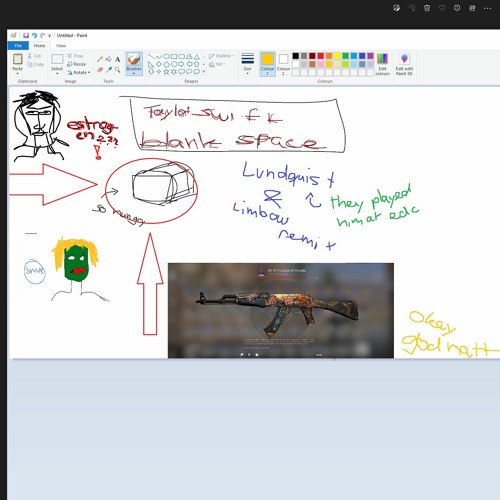Choose the yellow colour swatch
This screenshot has width=500, height=500.
click(337, 56)
